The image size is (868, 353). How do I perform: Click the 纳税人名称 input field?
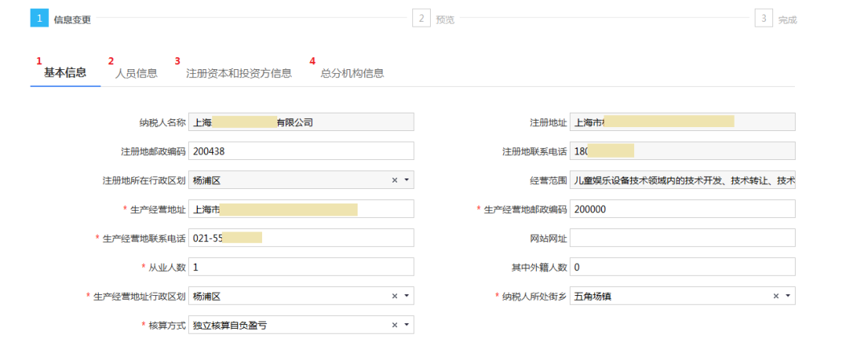[301, 122]
